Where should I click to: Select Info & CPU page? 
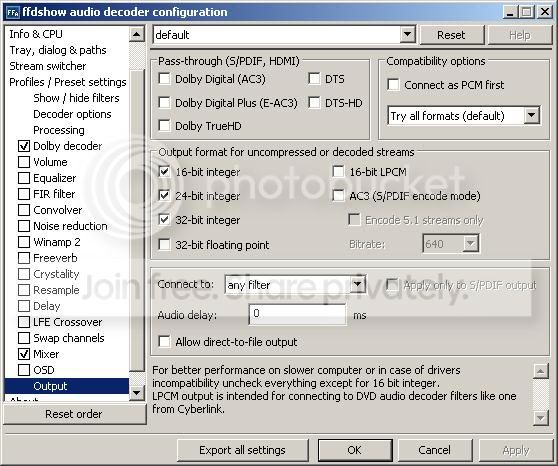pos(36,34)
